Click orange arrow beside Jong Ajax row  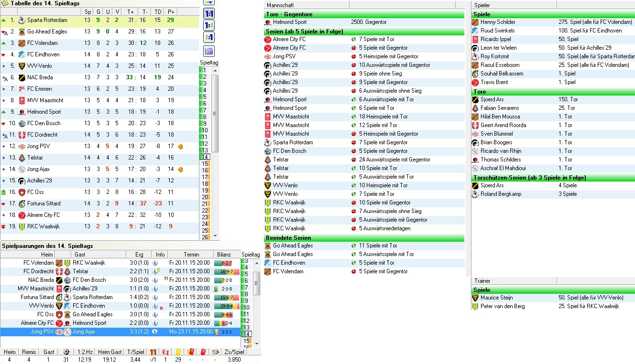[180, 169]
